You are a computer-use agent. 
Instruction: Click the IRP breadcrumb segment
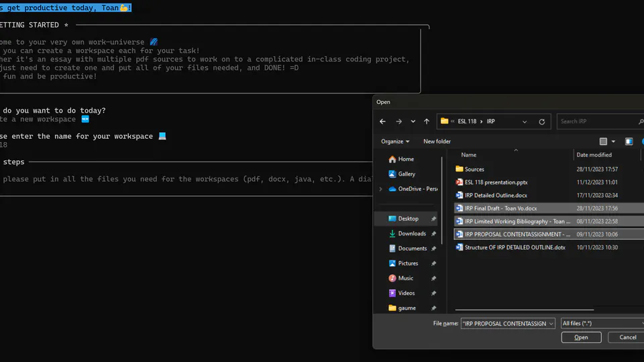[x=491, y=121]
